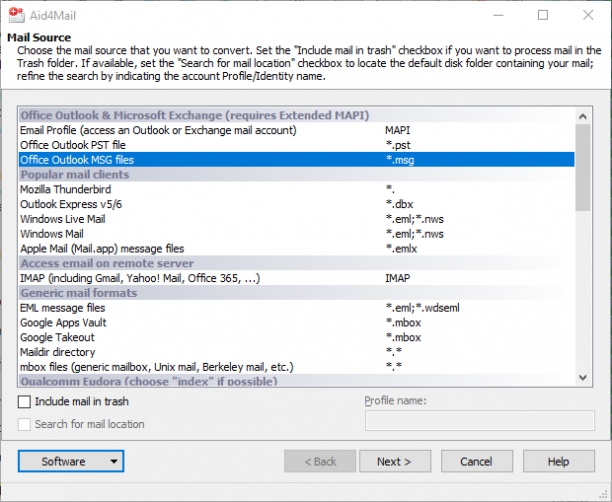Tick the Search for mail location checkbox

point(24,424)
